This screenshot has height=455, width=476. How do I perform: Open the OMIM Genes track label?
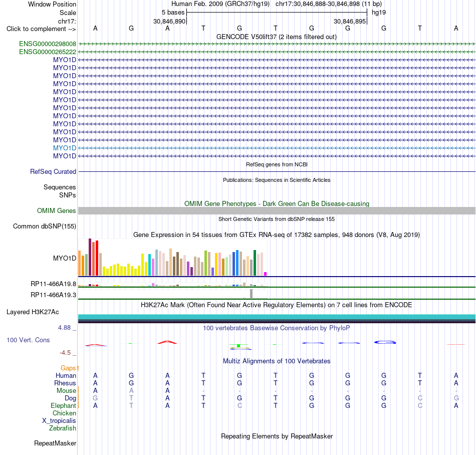(x=56, y=210)
